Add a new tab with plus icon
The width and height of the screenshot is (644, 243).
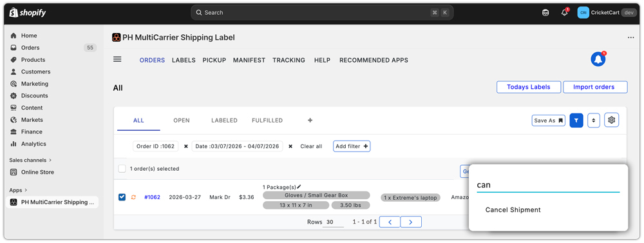(x=310, y=121)
